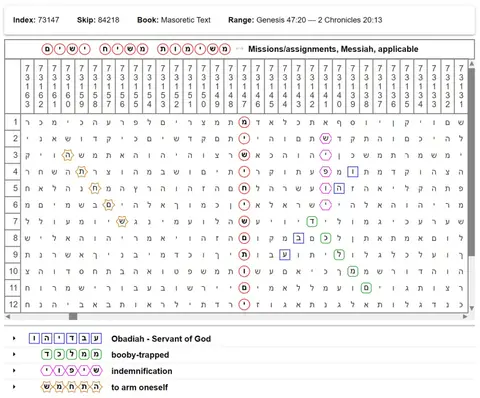This screenshot has width=480, height=398.
Task: Click the 'Obadiah - Servant of God' label
Action: coord(161,339)
